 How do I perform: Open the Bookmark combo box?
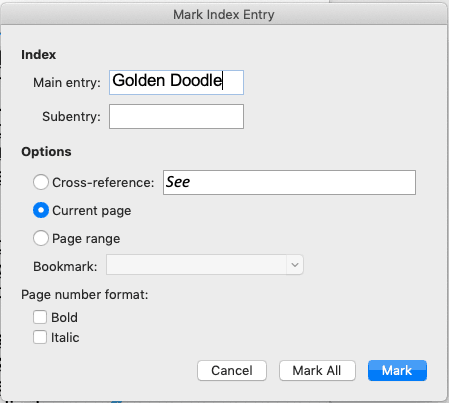pos(205,265)
